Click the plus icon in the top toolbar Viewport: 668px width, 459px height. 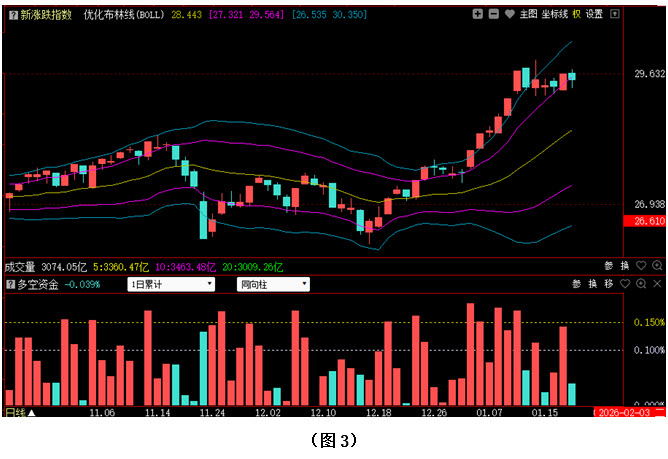(478, 14)
